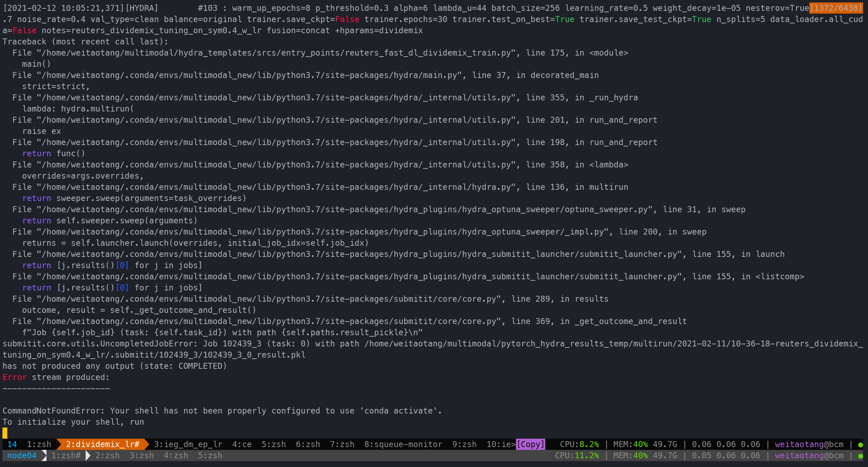Click 'Traceback (most recent call last):' line
The width and height of the screenshot is (868, 467).
pyautogui.click(x=85, y=42)
